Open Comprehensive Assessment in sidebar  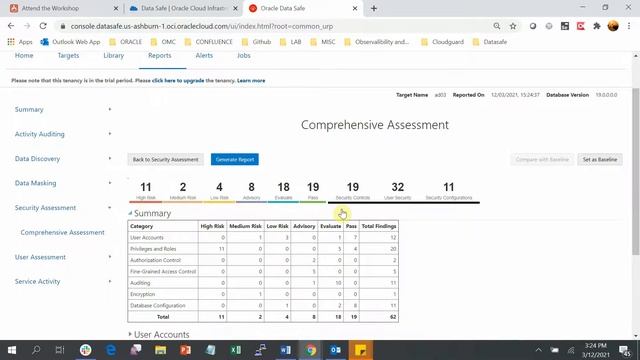point(62,232)
